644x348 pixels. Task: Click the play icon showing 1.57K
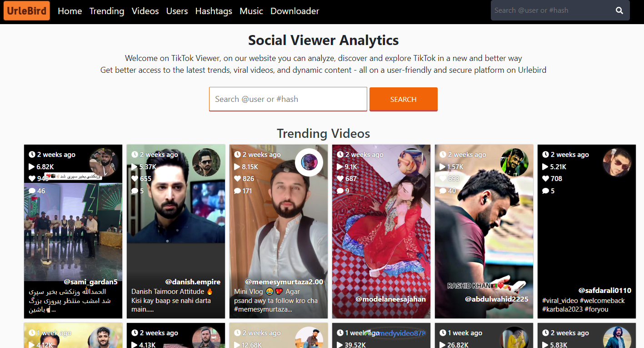(443, 167)
